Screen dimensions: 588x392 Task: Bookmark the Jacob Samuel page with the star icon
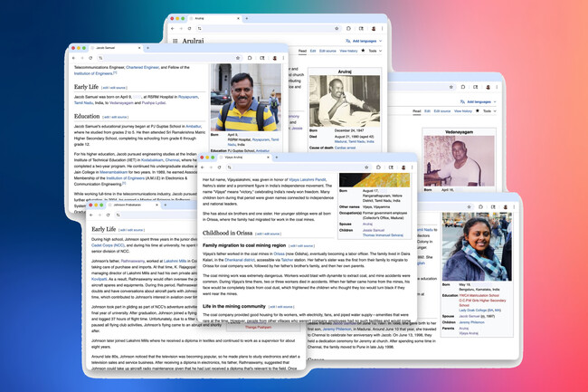[238, 58]
